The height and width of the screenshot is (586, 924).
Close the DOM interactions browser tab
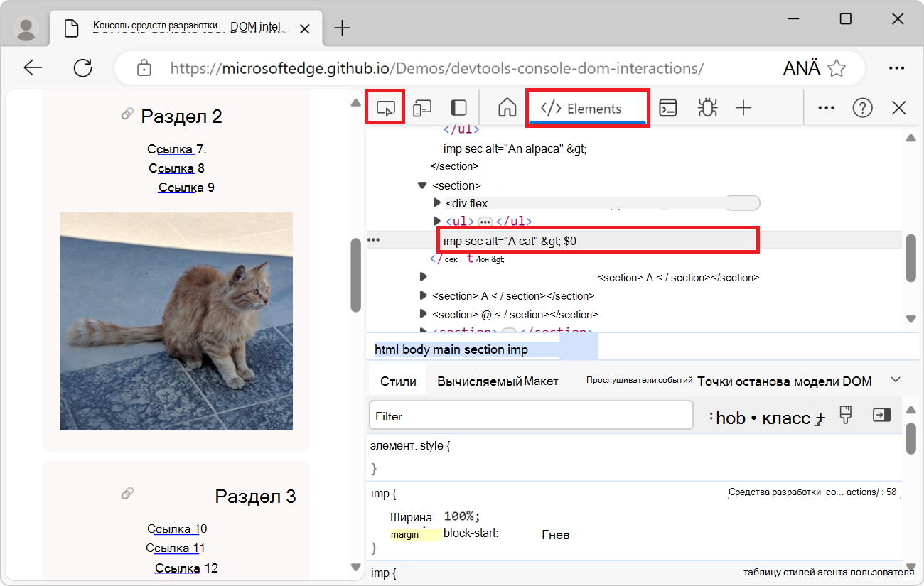coord(304,28)
